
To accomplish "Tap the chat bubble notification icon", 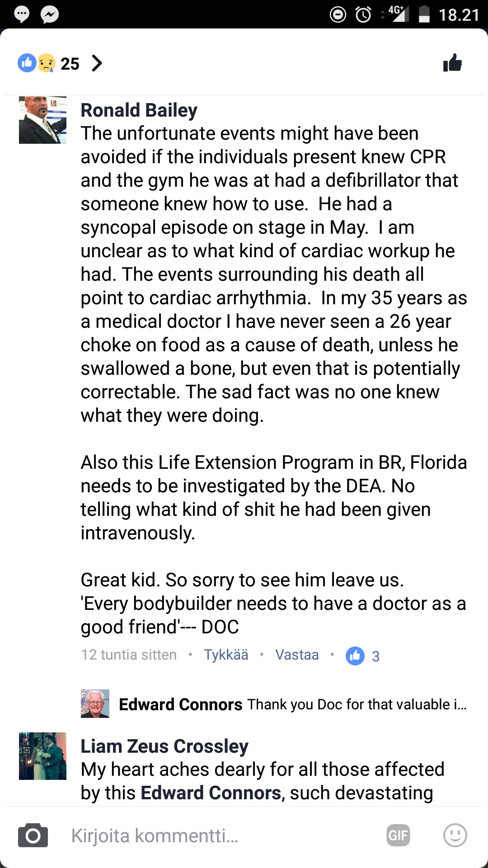I will (x=21, y=14).
